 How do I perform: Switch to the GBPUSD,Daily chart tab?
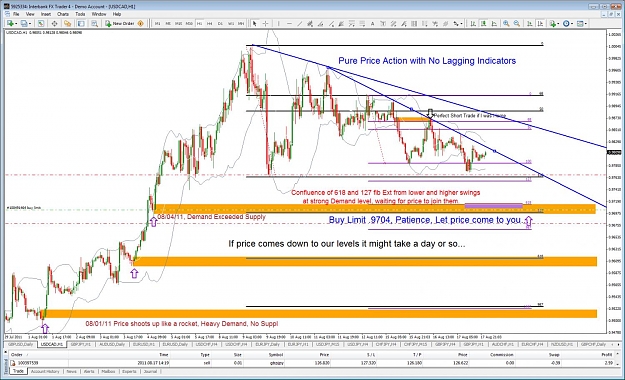[x=21, y=344]
